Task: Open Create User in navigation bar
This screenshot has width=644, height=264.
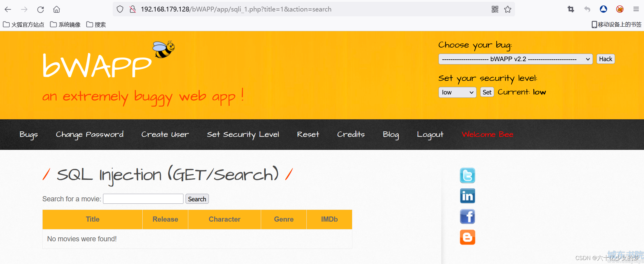Action: click(x=165, y=134)
